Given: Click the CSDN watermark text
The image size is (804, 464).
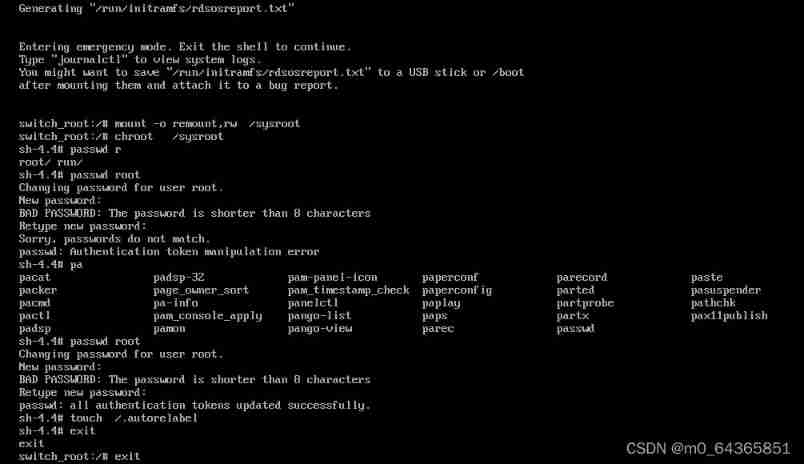Looking at the screenshot, I should click(x=708, y=449).
